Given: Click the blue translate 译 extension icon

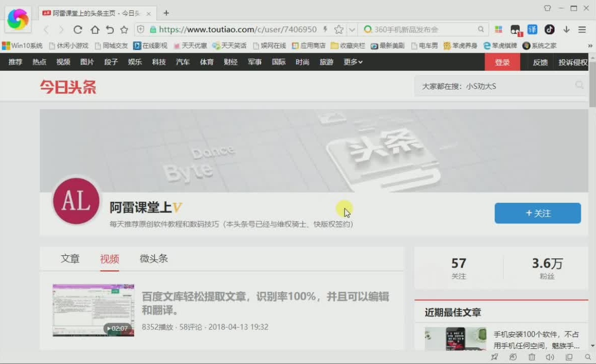Looking at the screenshot, I should [532, 29].
